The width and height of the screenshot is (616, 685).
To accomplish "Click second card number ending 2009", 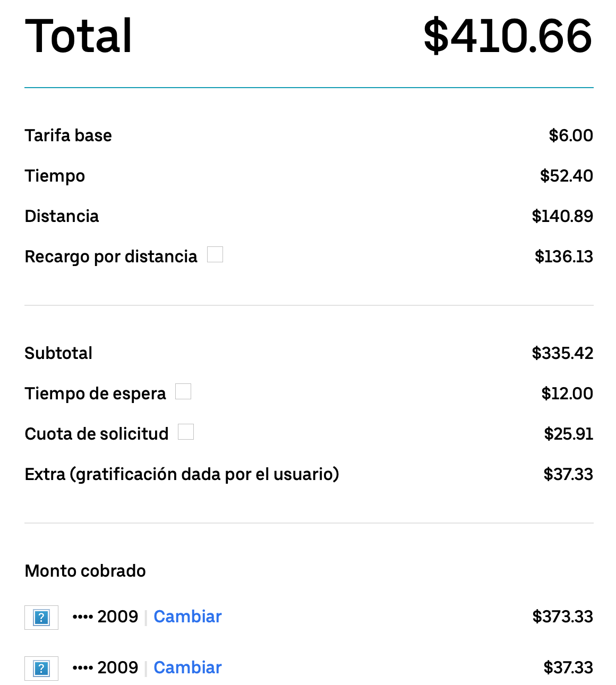I will 105,667.
